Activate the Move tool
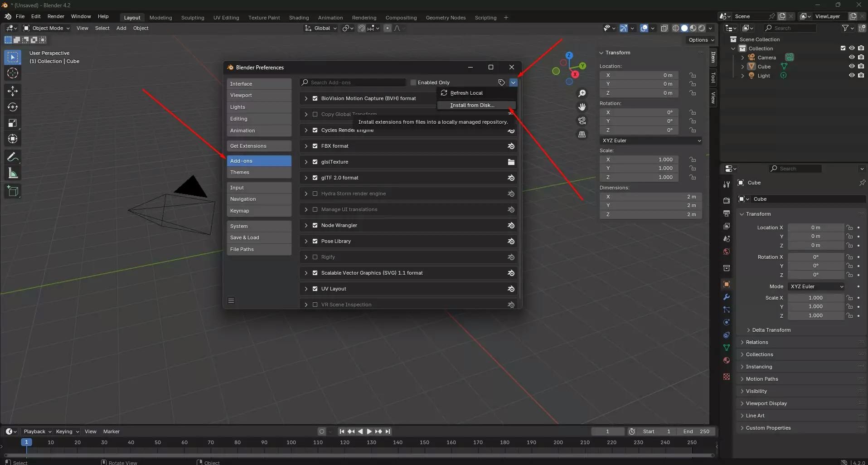The image size is (868, 465). (x=13, y=91)
